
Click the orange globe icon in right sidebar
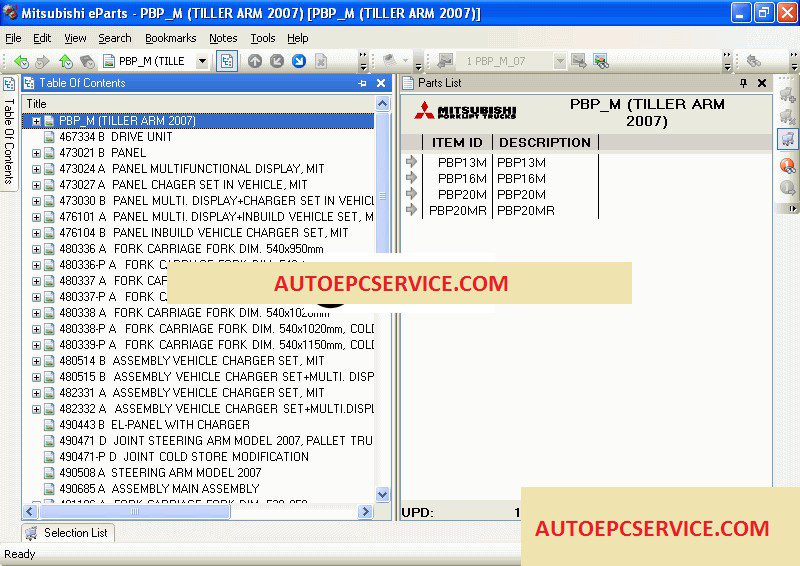[x=788, y=165]
